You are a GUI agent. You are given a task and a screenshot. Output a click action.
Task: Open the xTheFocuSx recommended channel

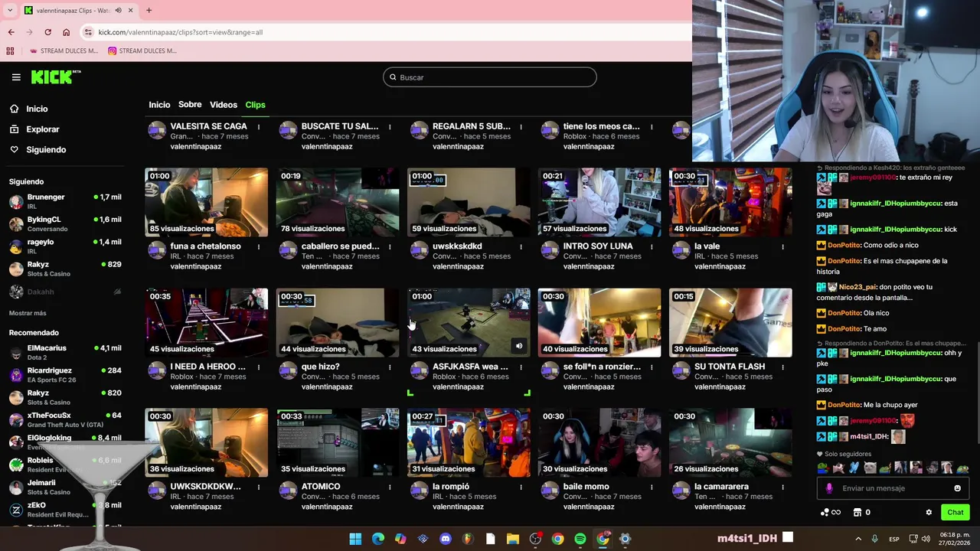pos(65,419)
